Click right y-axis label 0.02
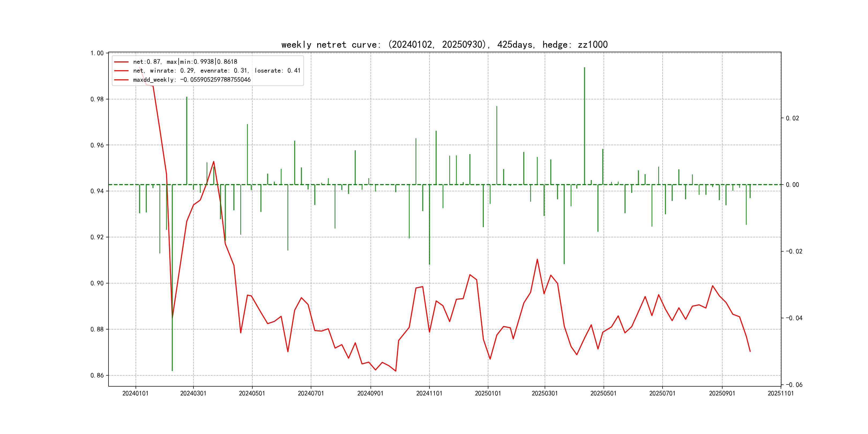The image size is (868, 434). pyautogui.click(x=792, y=118)
